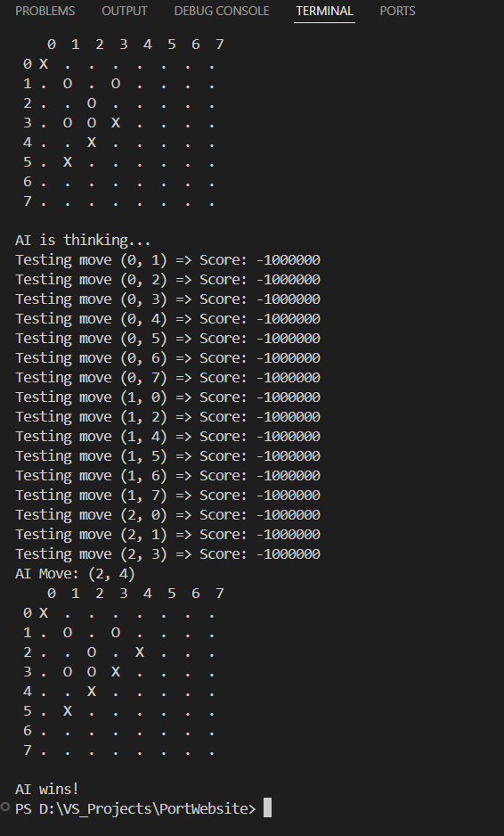Click the active TERMINAL tab
Image resolution: width=504 pixels, height=836 pixels.
[324, 11]
